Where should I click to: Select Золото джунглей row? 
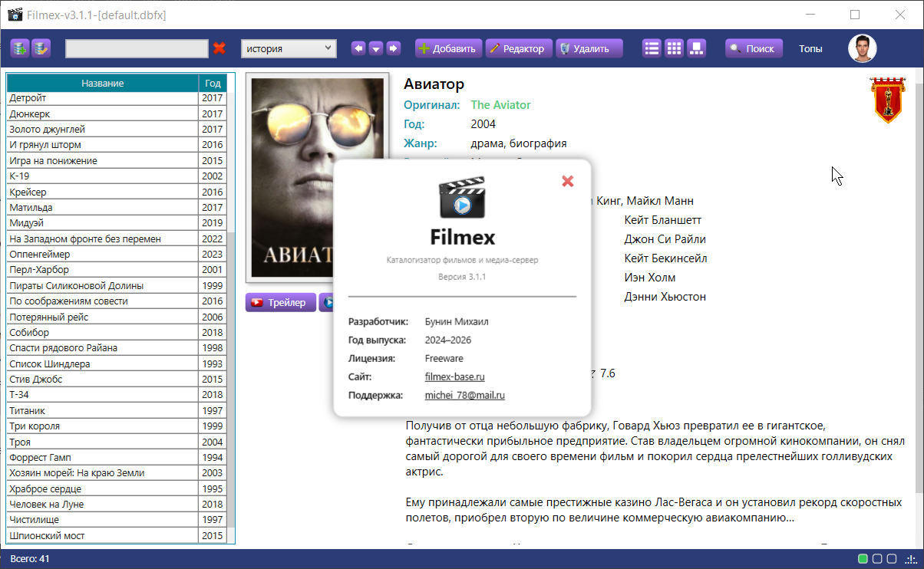(x=117, y=130)
